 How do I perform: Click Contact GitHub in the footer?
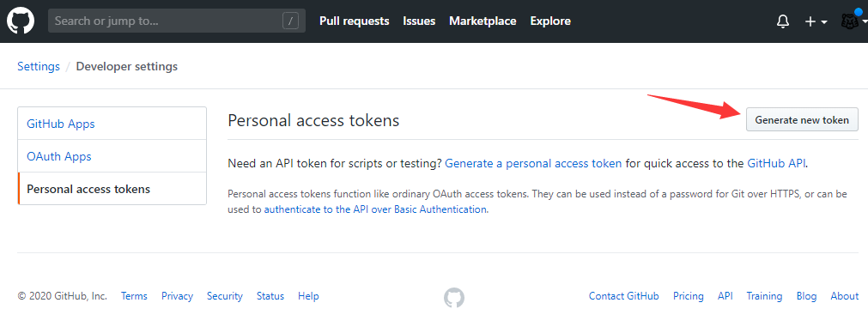point(624,296)
